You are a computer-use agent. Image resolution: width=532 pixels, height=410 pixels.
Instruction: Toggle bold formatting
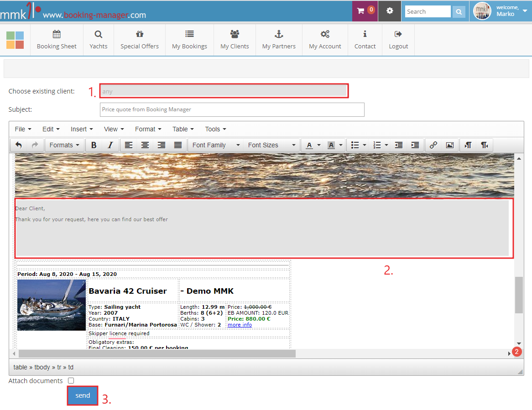[x=94, y=145]
